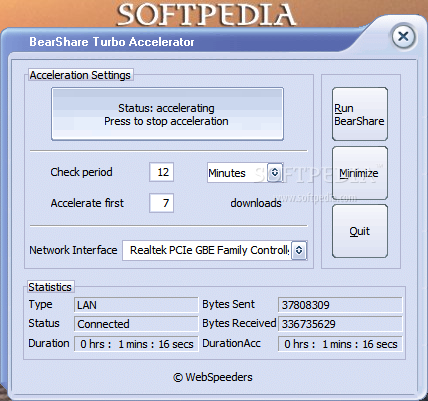The width and height of the screenshot is (428, 401).
Task: Minimize the accelerator to tray
Action: click(360, 173)
